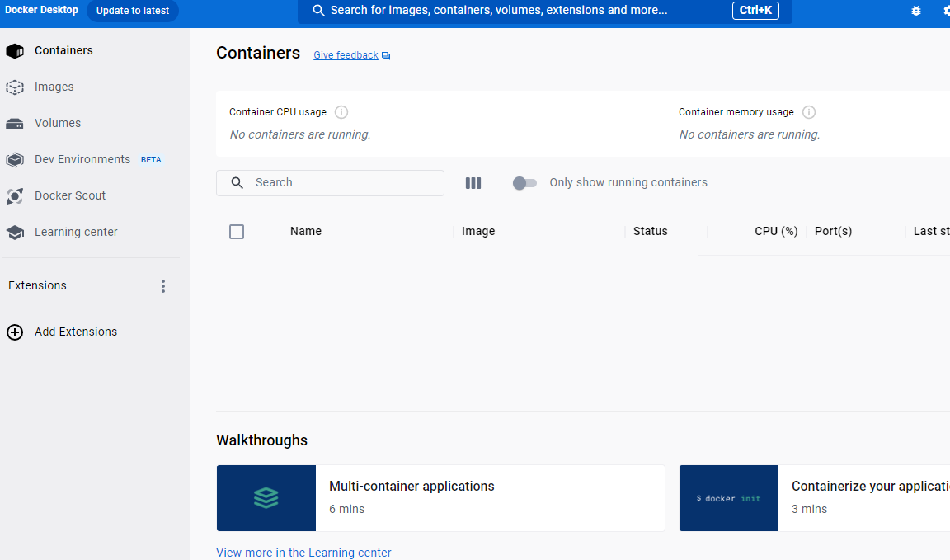The height and width of the screenshot is (560, 950).
Task: Click the Dev Environments box icon
Action: [15, 160]
